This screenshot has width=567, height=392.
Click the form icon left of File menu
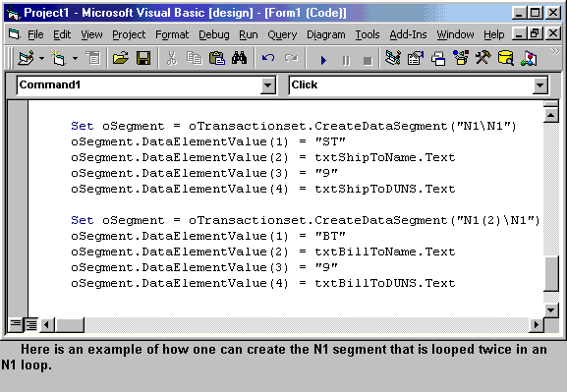point(14,34)
